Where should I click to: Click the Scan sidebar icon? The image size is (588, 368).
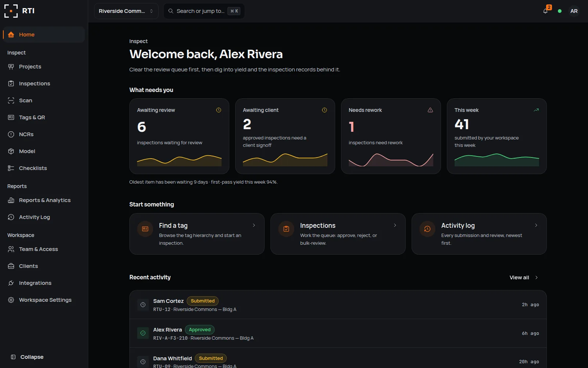pyautogui.click(x=11, y=100)
